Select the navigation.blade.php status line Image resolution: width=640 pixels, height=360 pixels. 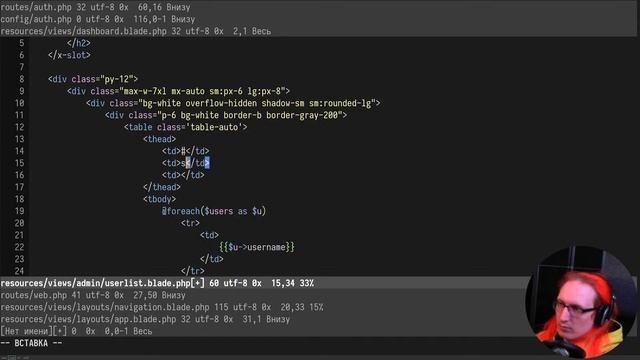point(318,307)
